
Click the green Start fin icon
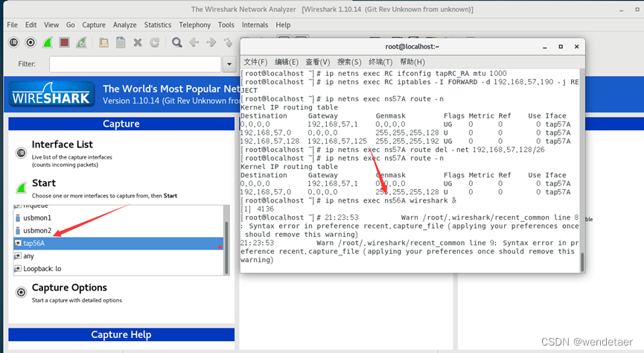click(21, 188)
